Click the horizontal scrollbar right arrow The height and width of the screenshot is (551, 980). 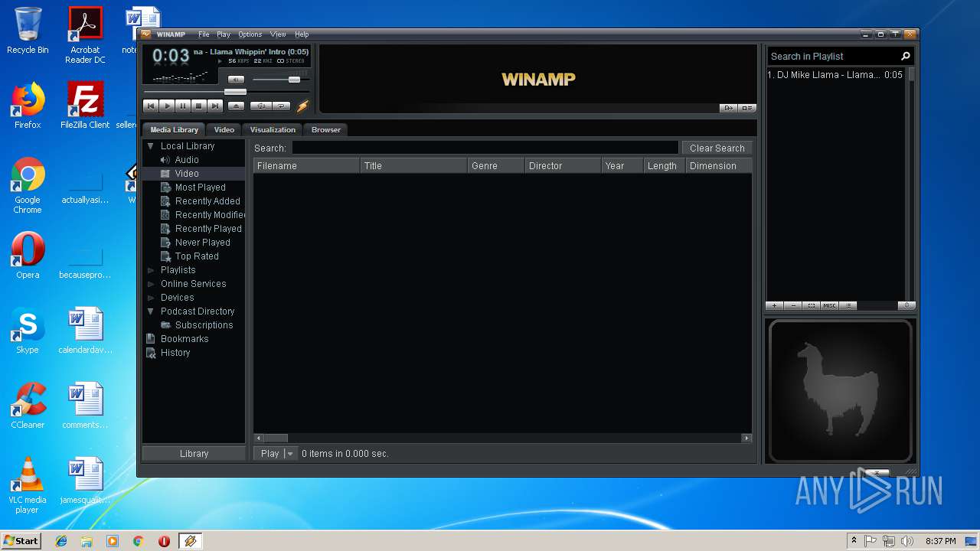pyautogui.click(x=746, y=439)
